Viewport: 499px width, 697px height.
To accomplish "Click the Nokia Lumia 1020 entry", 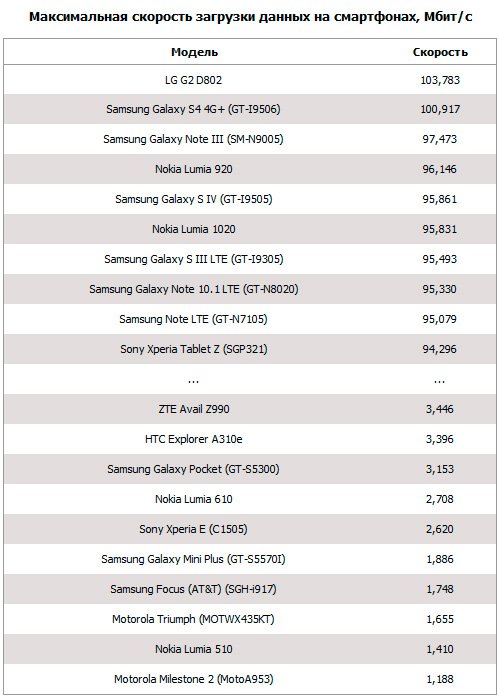I will point(194,229).
